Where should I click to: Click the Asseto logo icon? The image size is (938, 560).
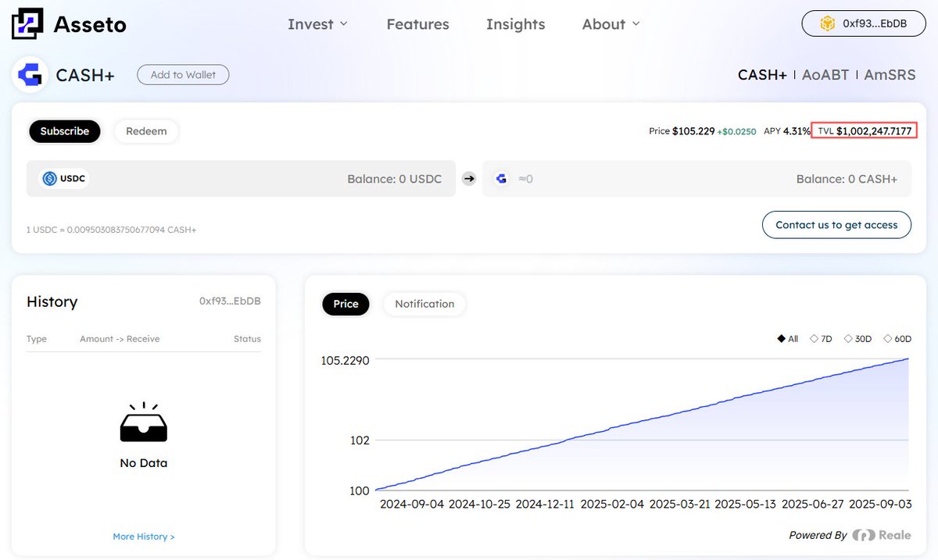click(27, 24)
